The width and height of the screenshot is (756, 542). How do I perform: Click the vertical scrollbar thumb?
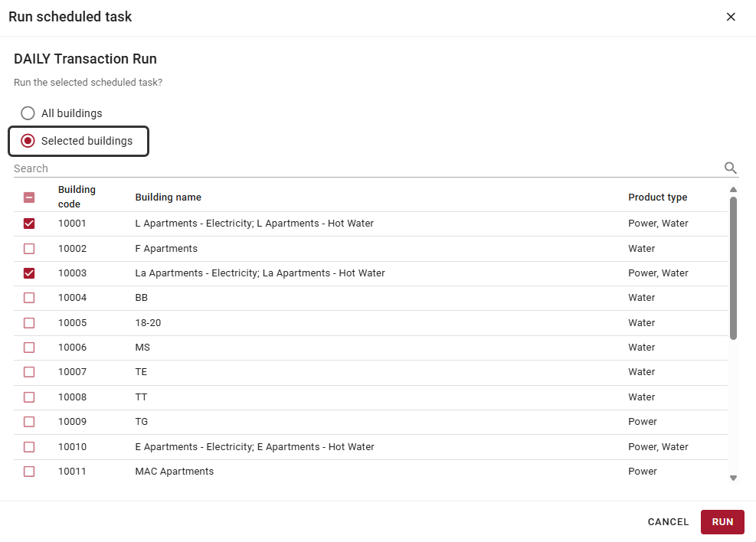click(x=733, y=269)
